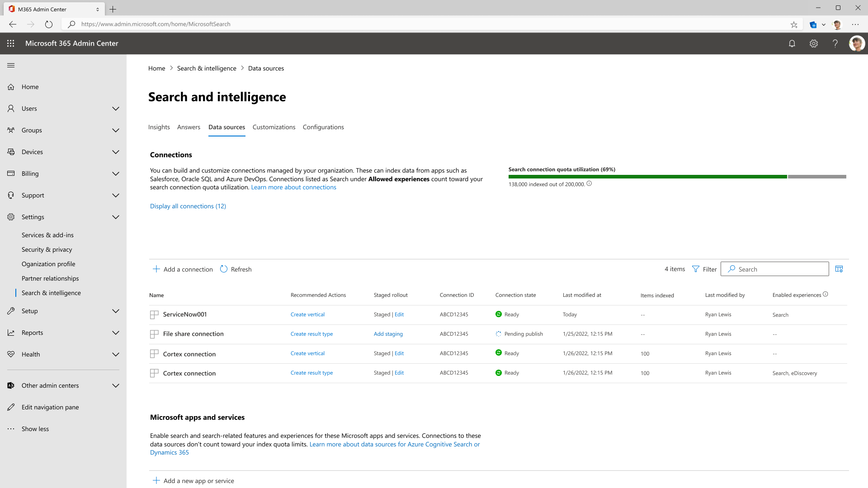Click the Add a connection icon

[157, 269]
